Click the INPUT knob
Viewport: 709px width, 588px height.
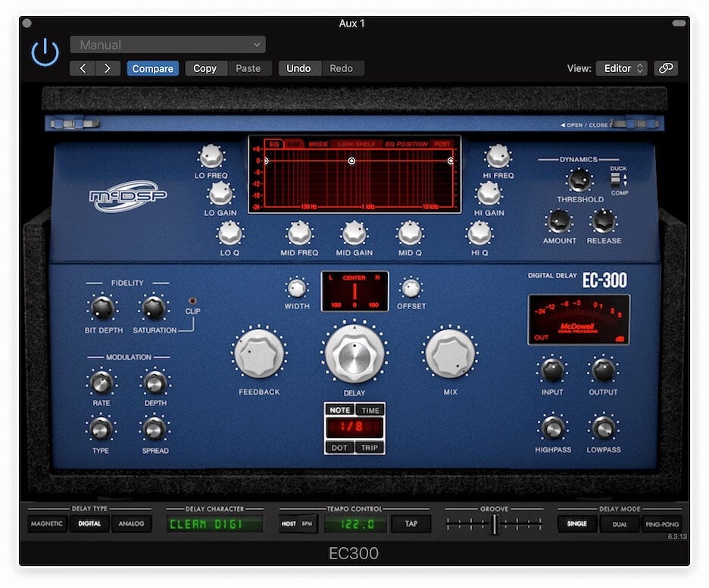pos(552,370)
